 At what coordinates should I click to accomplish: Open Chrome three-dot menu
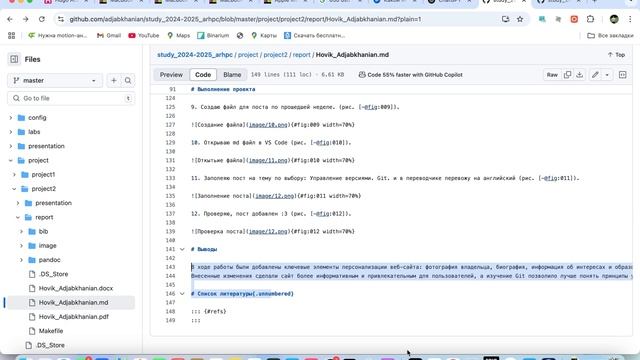(631, 19)
